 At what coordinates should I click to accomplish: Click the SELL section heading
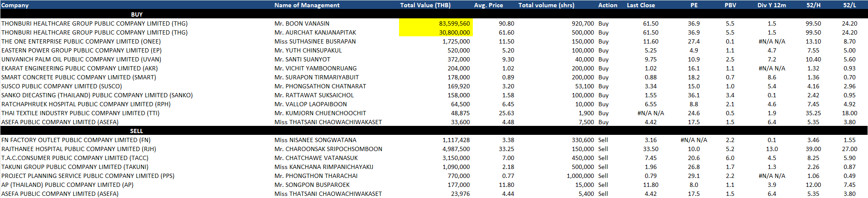137,131
